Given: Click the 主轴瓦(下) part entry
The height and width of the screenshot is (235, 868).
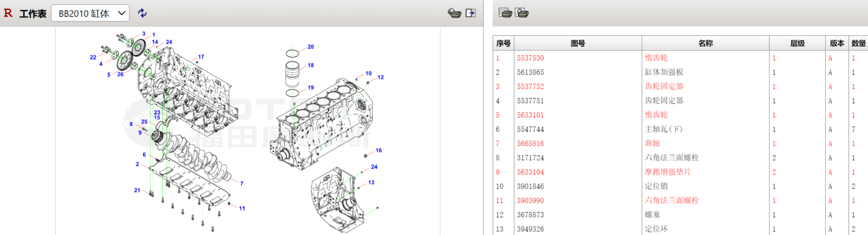Looking at the screenshot, I should click(664, 129).
